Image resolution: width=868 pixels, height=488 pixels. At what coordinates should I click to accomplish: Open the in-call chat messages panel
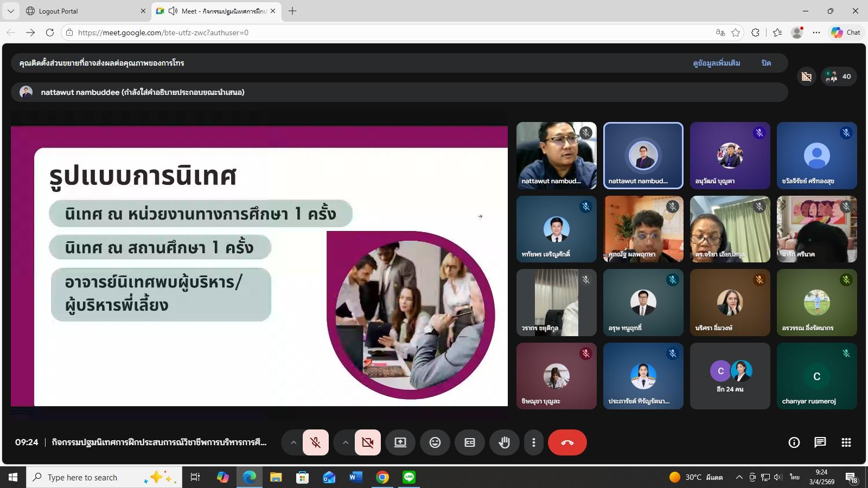point(820,442)
